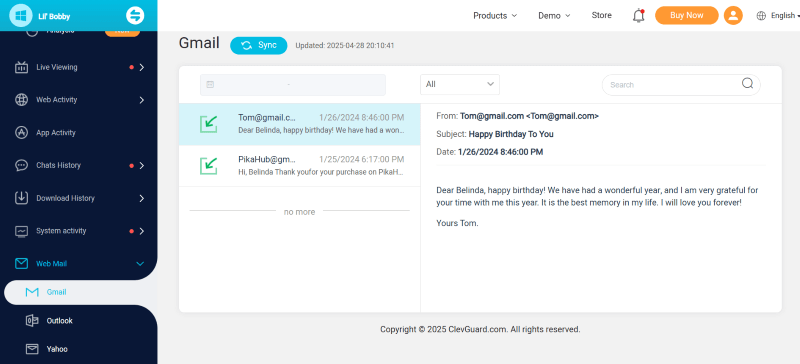Click the sender Tom@gmail.com in detail pane
This screenshot has width=800, height=364.
tap(529, 116)
